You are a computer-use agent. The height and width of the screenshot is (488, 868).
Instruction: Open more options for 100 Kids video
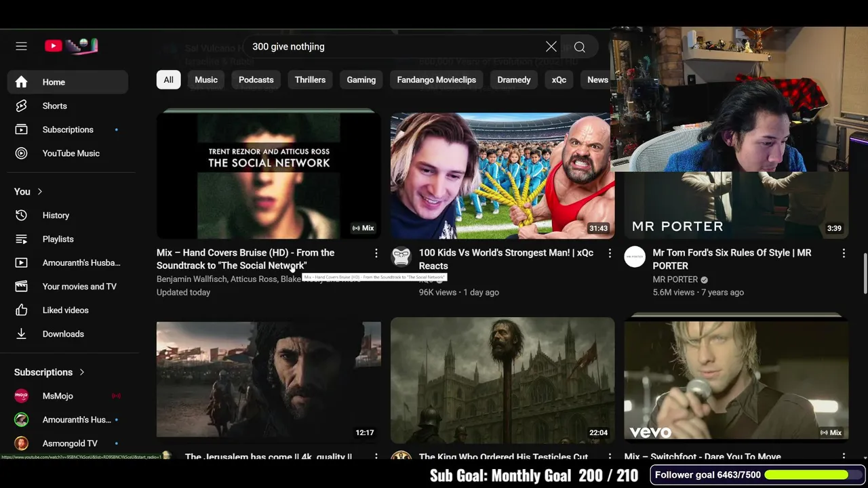pyautogui.click(x=610, y=253)
